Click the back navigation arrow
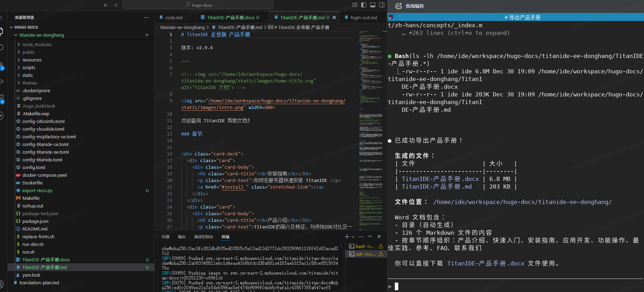This screenshot has width=644, height=292. tap(106, 5)
